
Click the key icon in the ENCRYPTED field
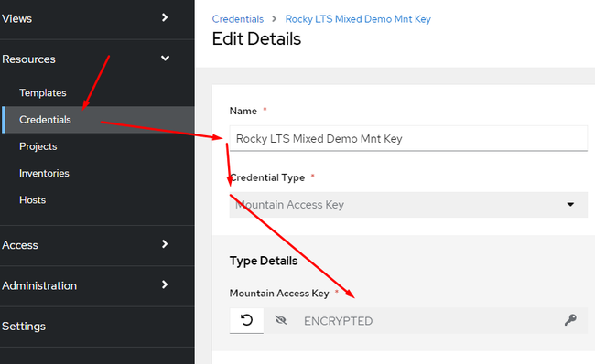[570, 320]
